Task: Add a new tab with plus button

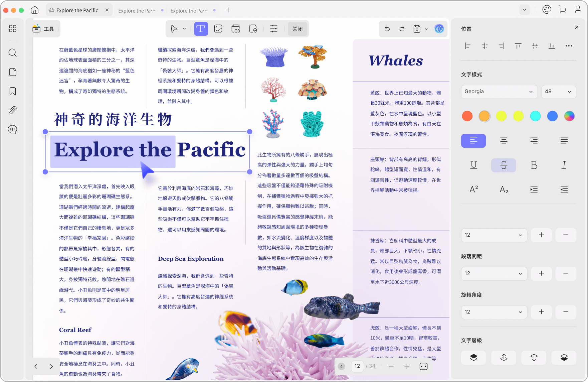Action: pos(228,10)
